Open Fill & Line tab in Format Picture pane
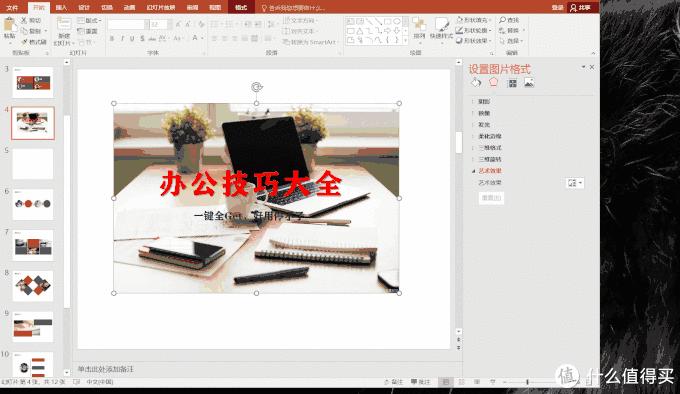Viewport: 680px width, 394px height. coord(476,82)
